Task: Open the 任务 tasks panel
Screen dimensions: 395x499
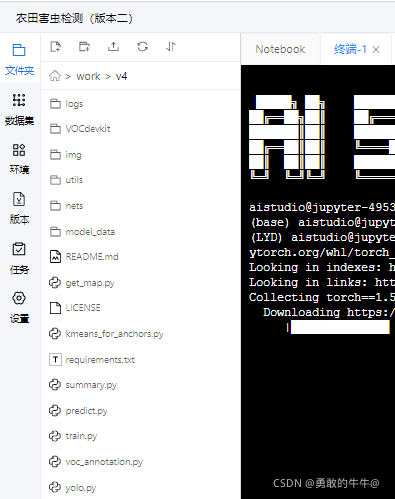Action: 19,258
